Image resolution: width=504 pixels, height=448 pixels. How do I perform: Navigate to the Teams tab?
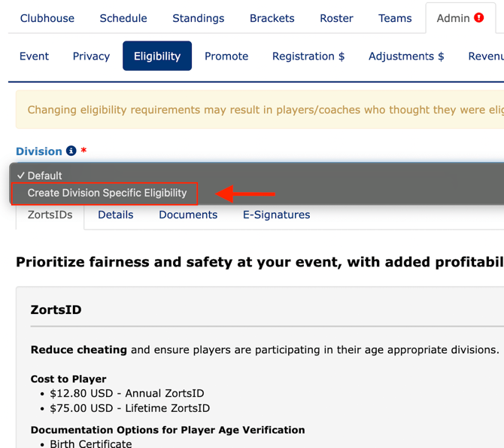(395, 18)
